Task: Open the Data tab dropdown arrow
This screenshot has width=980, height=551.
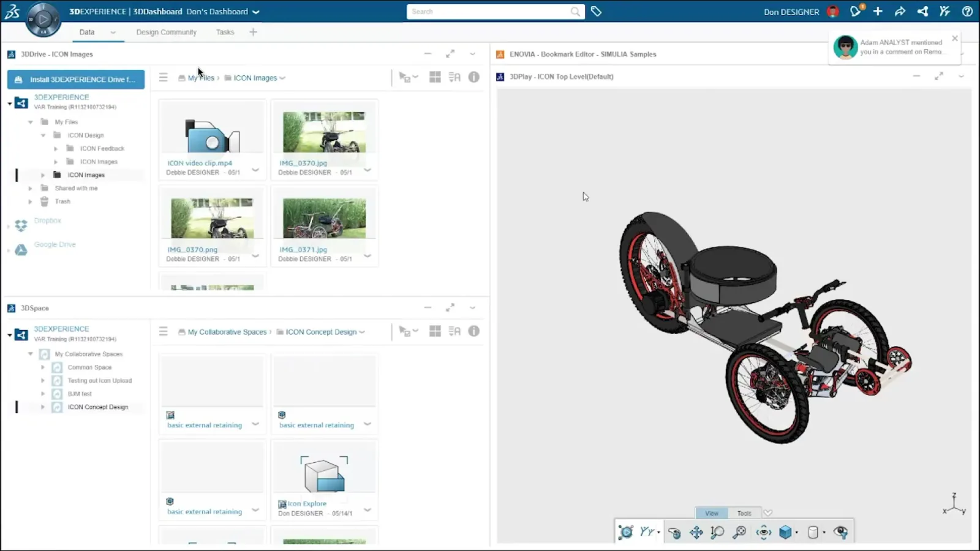Action: point(113,32)
